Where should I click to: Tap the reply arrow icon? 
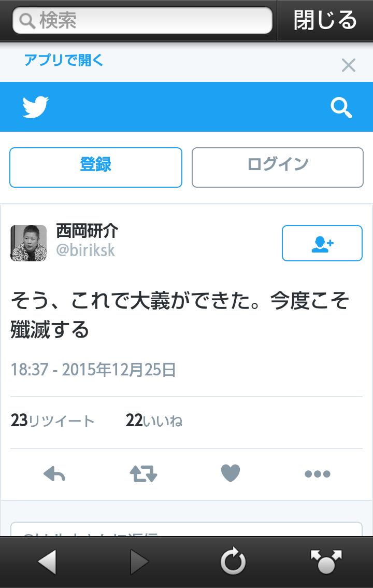point(54,473)
